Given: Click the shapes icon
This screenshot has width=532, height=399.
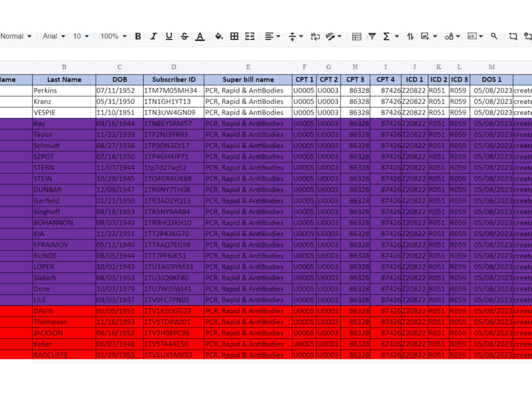Looking at the screenshot, I should coord(449,36).
